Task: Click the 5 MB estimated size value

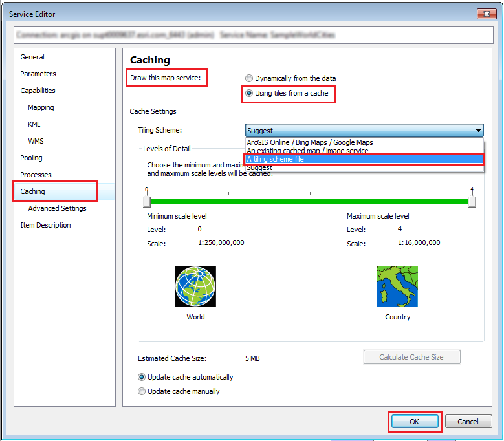Action: coord(252,358)
